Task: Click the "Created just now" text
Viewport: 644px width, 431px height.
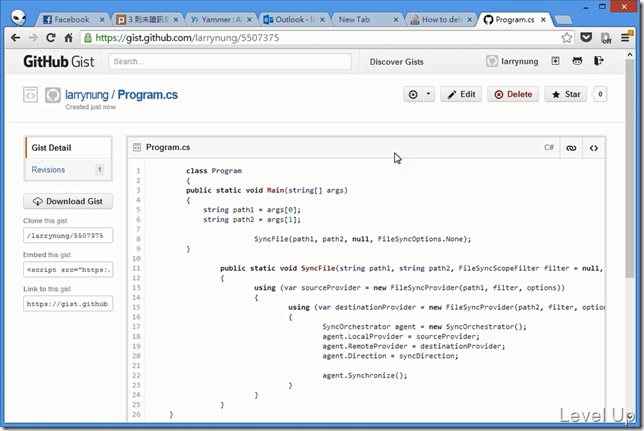Action: [91, 107]
